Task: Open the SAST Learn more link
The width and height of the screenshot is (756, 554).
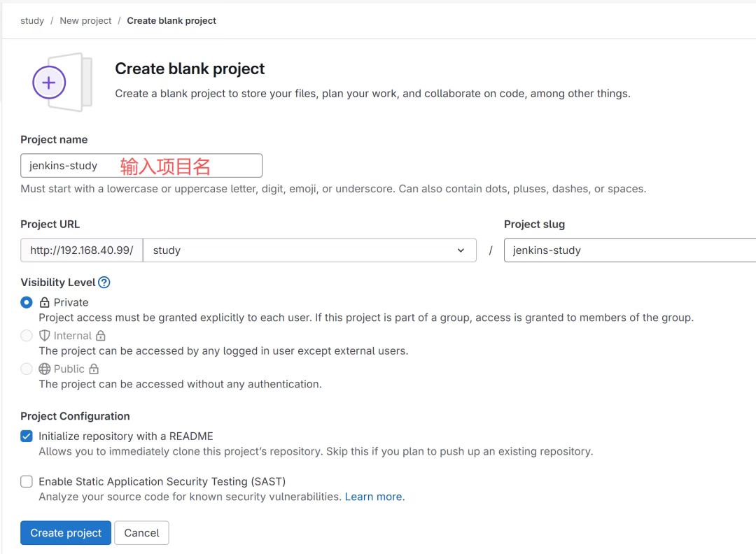Action: (x=374, y=497)
